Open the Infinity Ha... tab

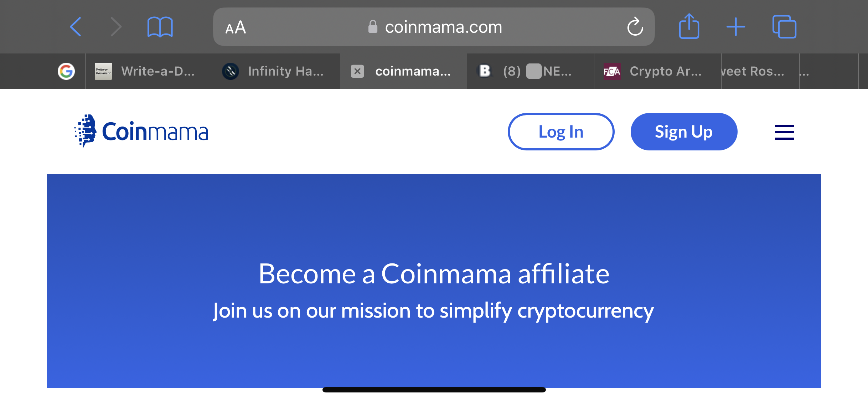pyautogui.click(x=277, y=71)
